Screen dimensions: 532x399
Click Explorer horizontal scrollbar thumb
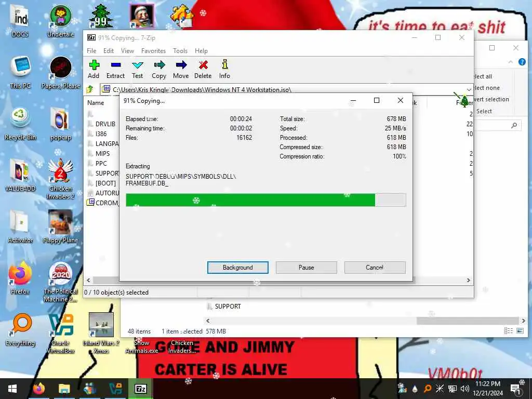point(467,321)
